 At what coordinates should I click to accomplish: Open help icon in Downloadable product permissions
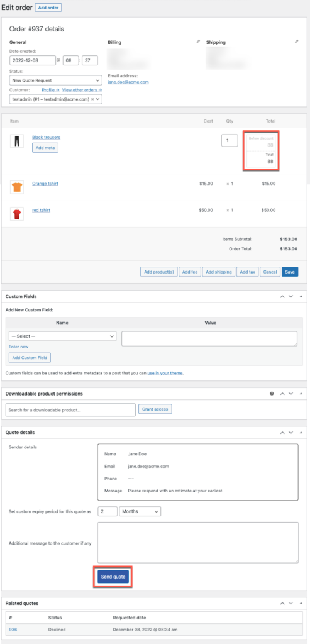272,394
